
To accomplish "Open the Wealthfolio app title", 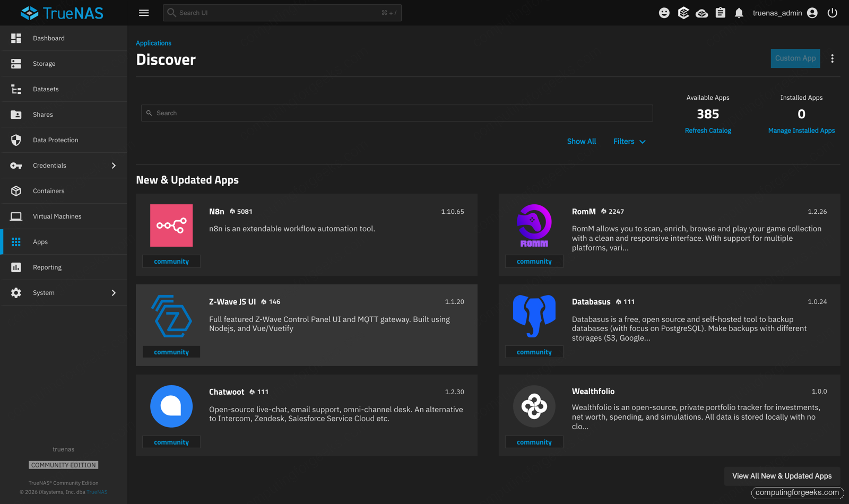I will pyautogui.click(x=593, y=392).
